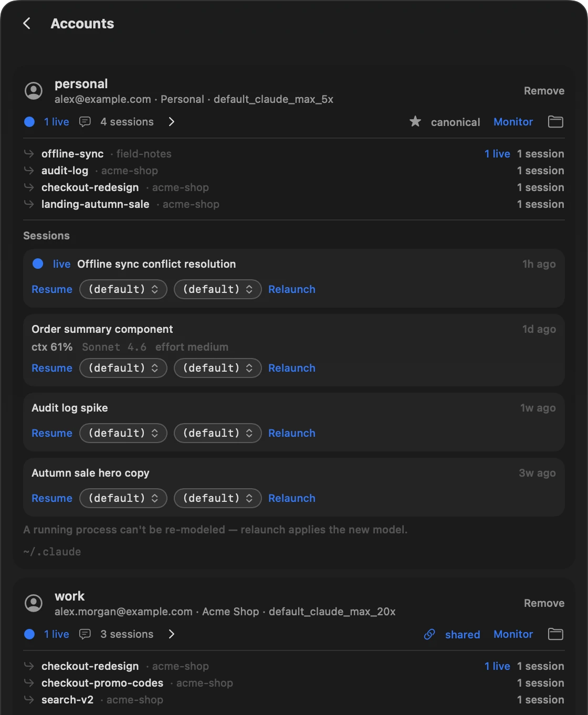Click the canonical label on personal account

coord(455,122)
